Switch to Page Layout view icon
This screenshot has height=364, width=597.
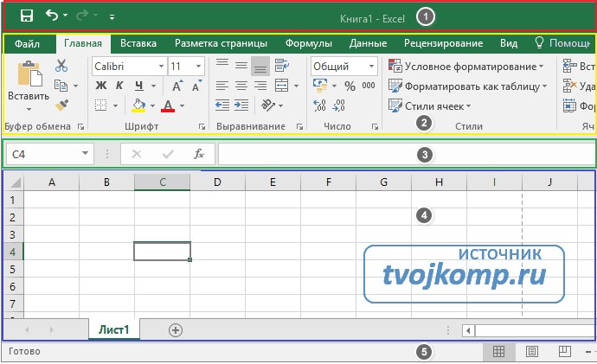[532, 351]
